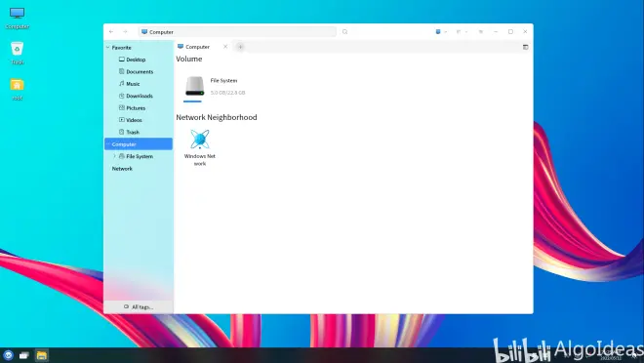Viewport: 644px width, 363px height.
Task: Add a new tab with plus button
Action: point(240,47)
